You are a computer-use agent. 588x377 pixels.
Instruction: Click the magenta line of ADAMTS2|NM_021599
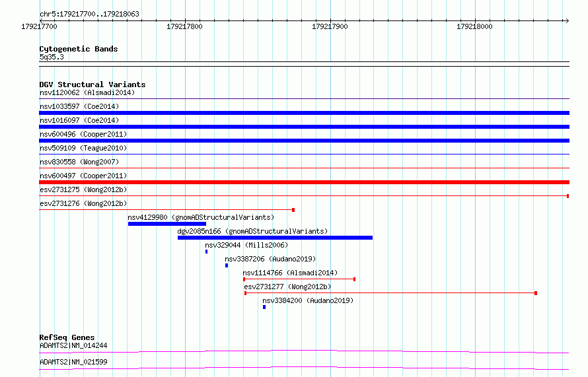pyautogui.click(x=304, y=368)
